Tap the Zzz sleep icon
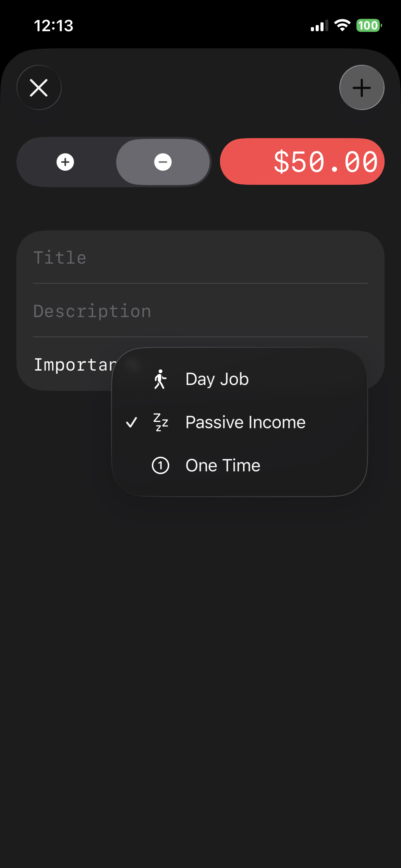This screenshot has width=401, height=868. 160,422
